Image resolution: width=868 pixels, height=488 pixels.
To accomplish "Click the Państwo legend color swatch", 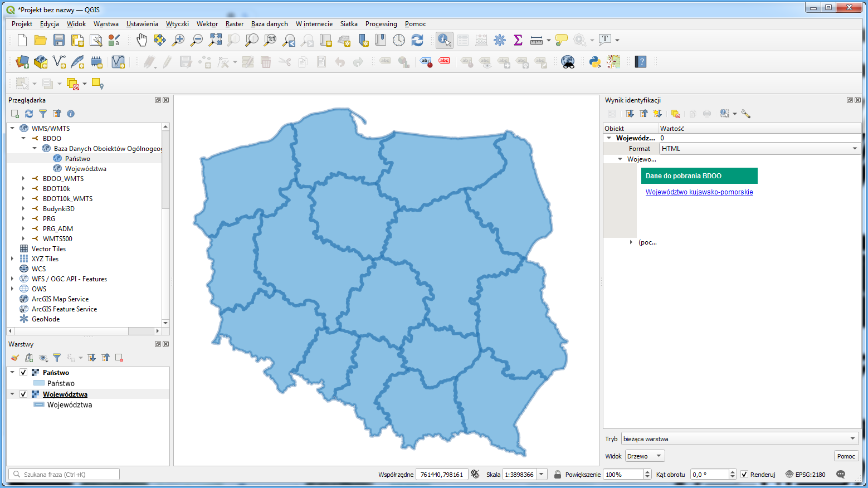I will [x=39, y=383].
